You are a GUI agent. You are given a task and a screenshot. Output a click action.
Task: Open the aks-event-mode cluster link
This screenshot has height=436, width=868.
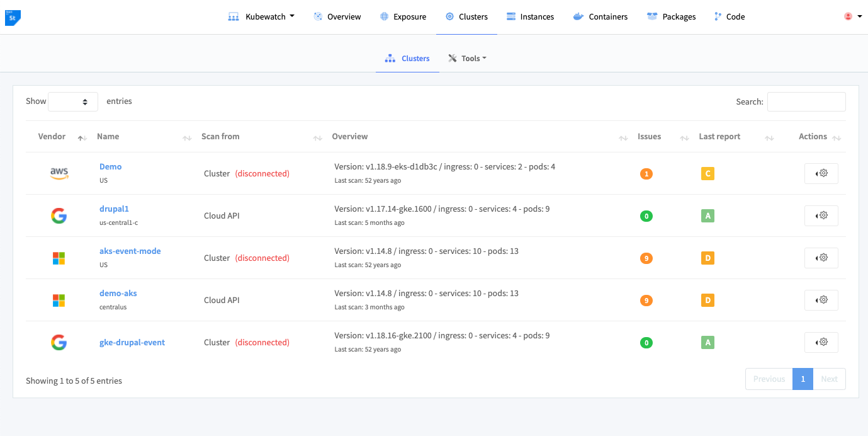click(130, 251)
